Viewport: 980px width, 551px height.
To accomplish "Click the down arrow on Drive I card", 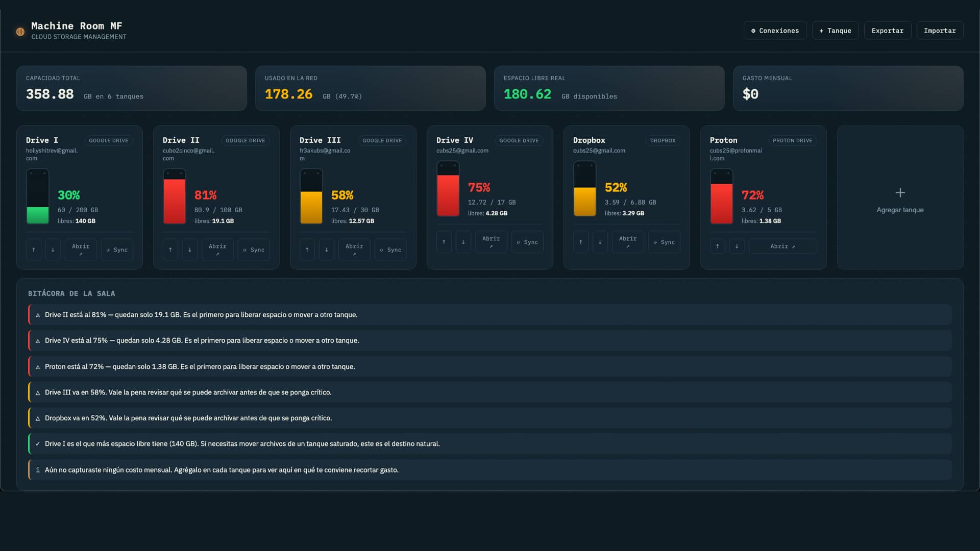I will click(53, 250).
